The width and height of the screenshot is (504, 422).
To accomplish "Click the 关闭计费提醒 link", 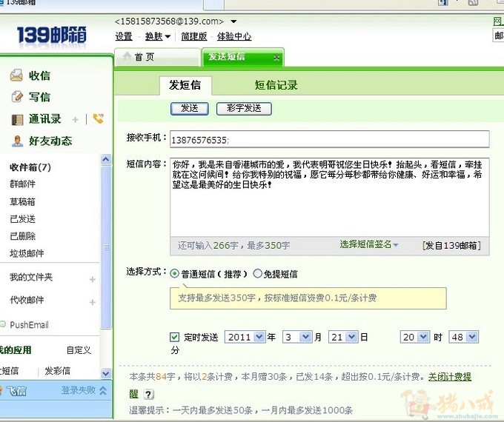I will coord(450,377).
